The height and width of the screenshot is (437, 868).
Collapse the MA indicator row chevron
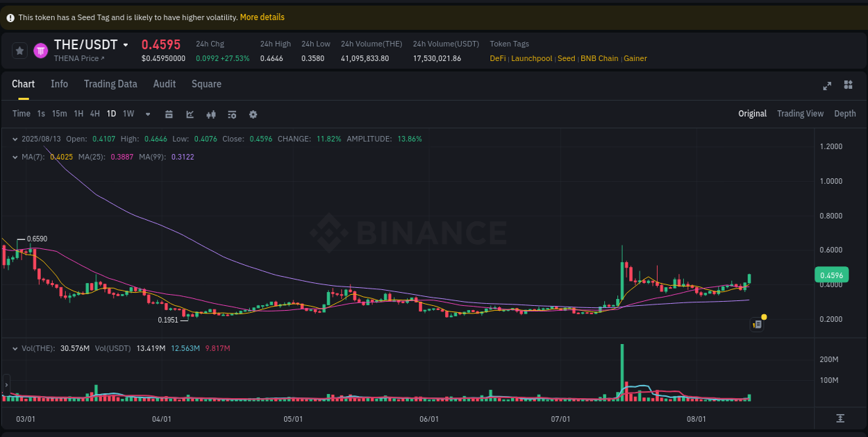(x=15, y=157)
